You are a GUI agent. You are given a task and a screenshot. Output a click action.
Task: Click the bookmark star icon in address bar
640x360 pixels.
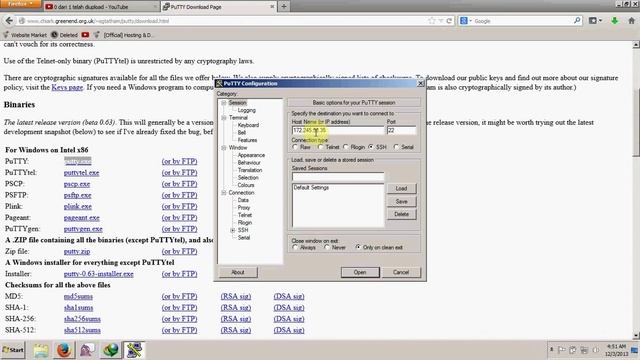[x=432, y=21]
